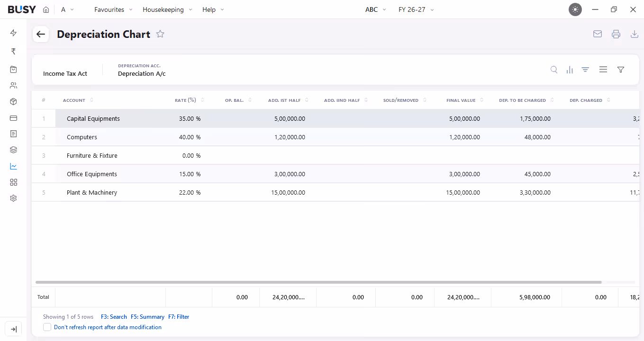Toggle the light/dark theme button
This screenshot has width=644, height=341.
click(575, 9)
